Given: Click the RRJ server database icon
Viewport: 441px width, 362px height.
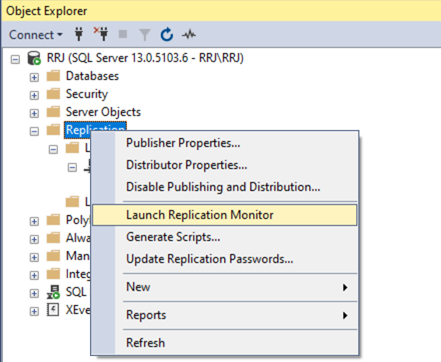Looking at the screenshot, I should [x=34, y=58].
